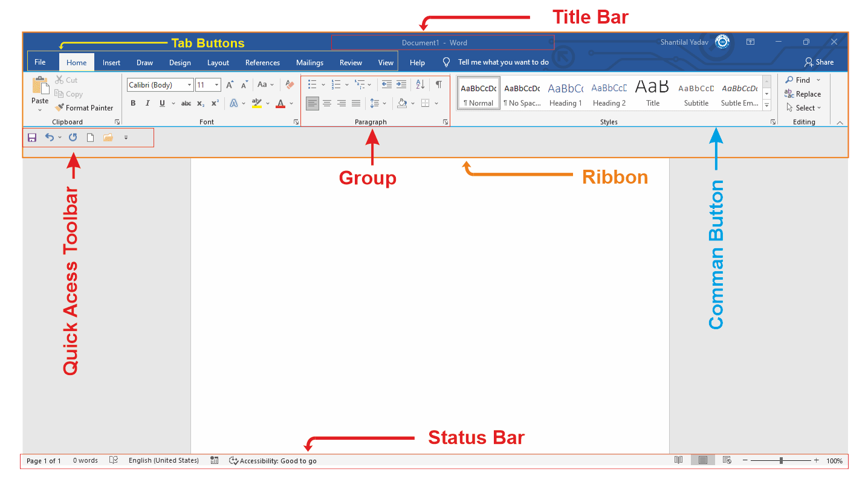Show or hide paragraph marks

(x=439, y=85)
